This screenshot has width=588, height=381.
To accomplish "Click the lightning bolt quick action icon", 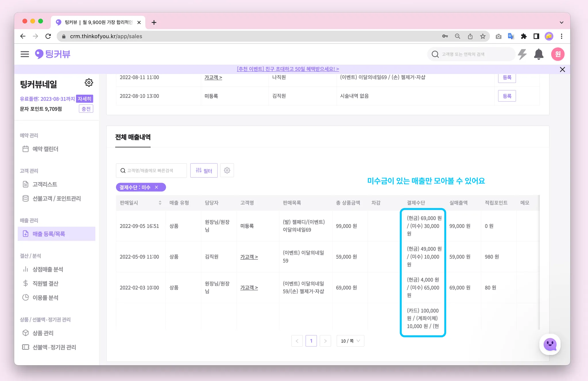I will (x=522, y=54).
